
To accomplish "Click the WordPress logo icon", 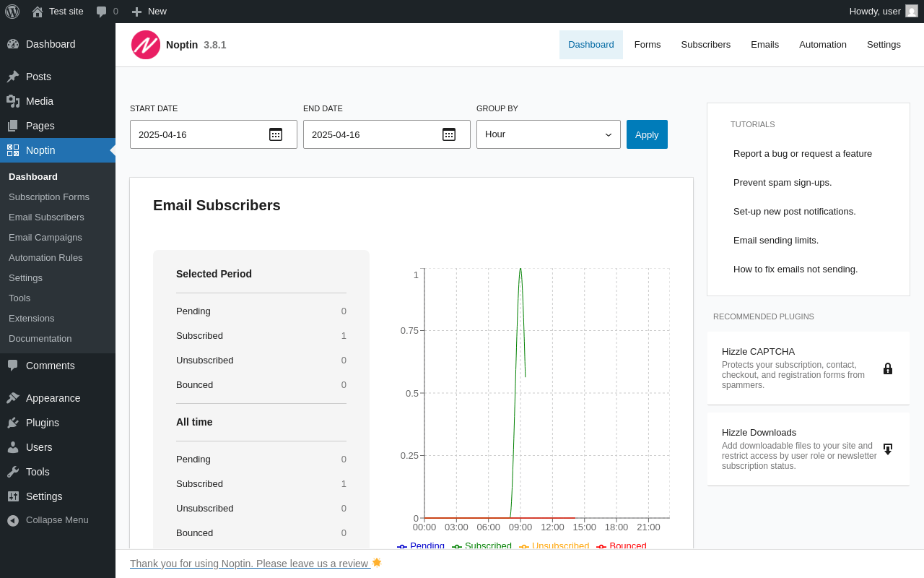I will click(12, 12).
